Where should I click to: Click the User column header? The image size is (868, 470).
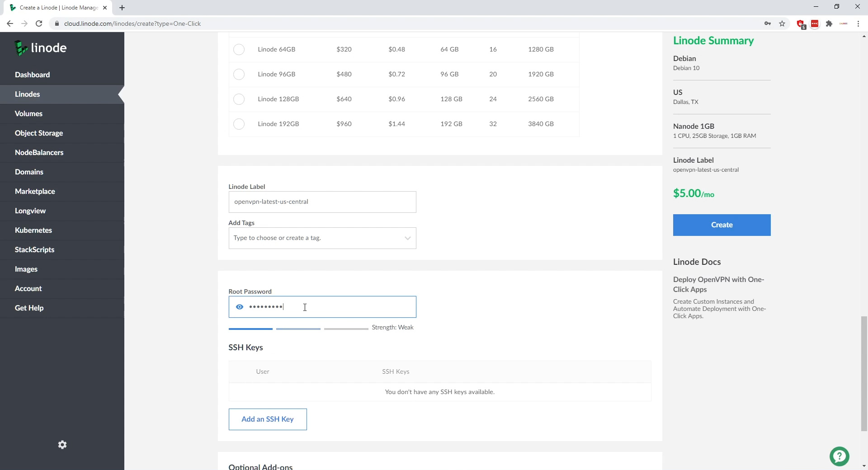(263, 371)
